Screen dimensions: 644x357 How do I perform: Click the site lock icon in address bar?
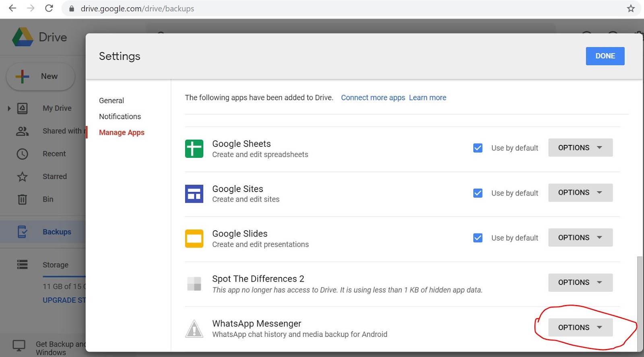click(72, 8)
